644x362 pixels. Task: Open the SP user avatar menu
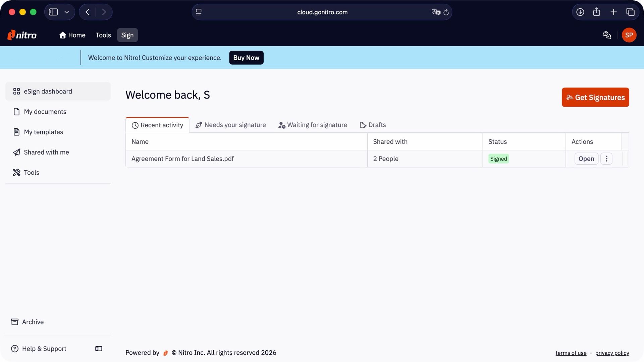[x=629, y=35]
